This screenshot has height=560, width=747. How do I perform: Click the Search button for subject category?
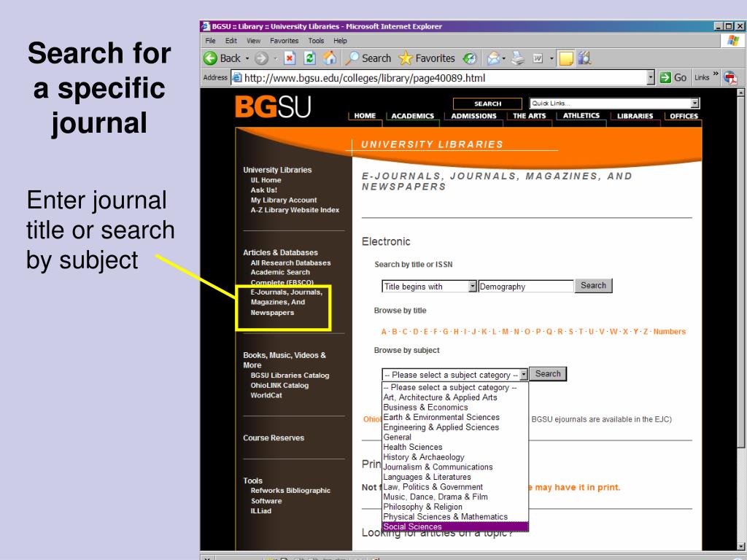pos(548,374)
